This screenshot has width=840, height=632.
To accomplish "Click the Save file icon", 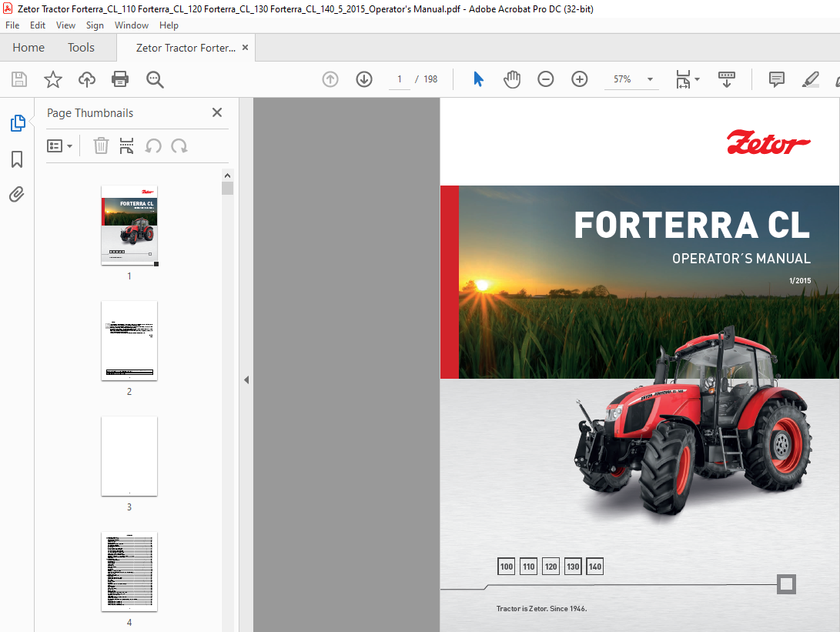I will 19,79.
